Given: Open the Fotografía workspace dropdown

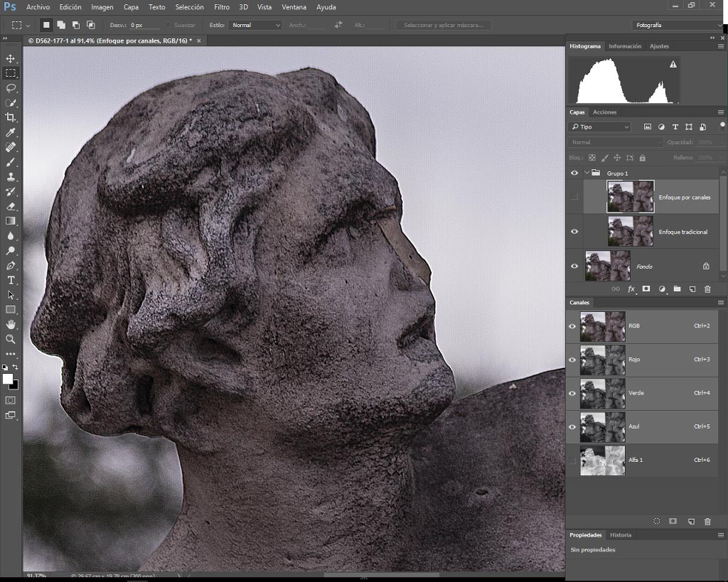Looking at the screenshot, I should (678, 25).
